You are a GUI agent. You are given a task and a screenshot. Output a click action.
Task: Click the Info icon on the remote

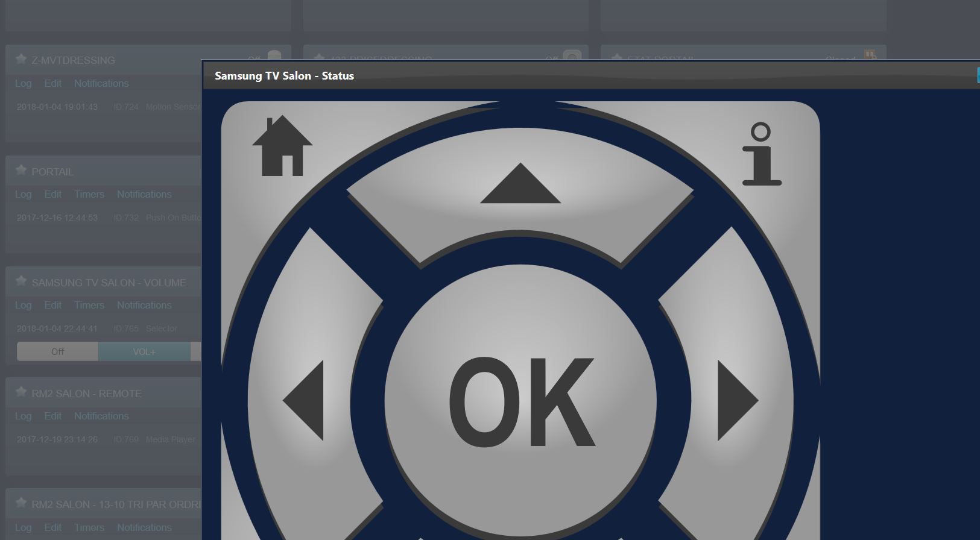click(762, 154)
